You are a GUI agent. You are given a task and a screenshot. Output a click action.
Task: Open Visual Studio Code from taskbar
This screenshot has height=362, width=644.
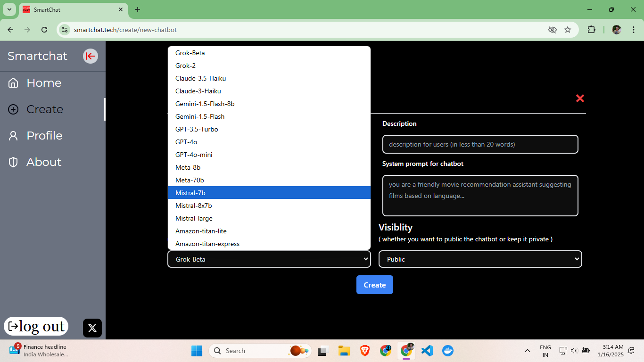427,351
